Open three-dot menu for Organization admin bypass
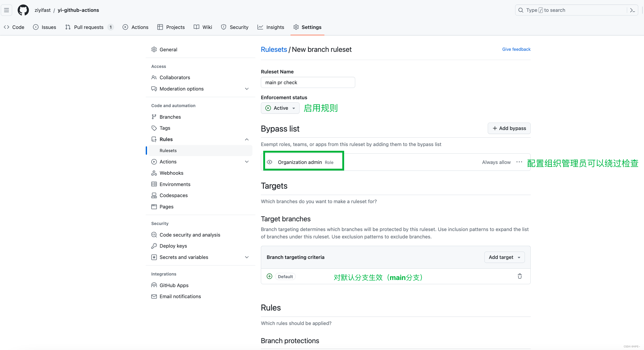This screenshot has height=350, width=644. point(519,162)
